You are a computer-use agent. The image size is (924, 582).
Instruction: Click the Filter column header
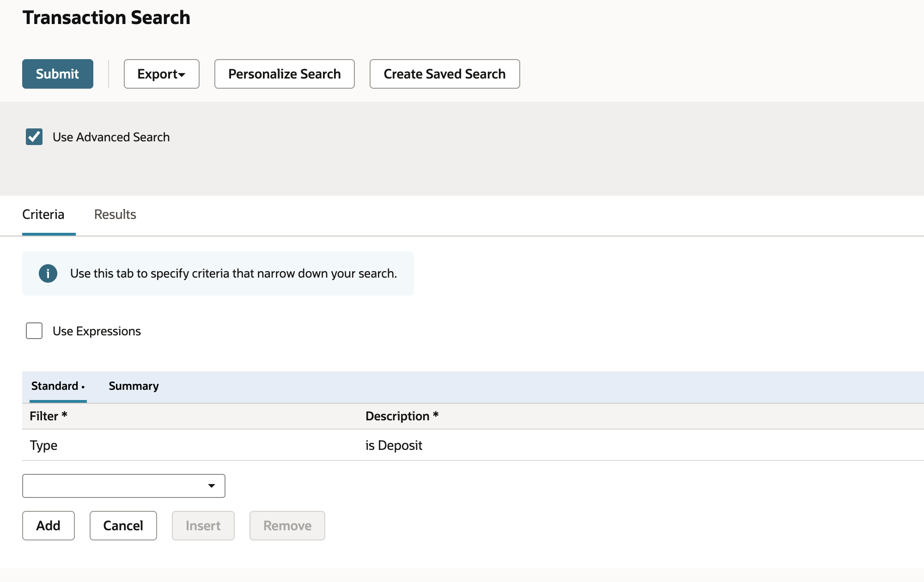click(49, 416)
